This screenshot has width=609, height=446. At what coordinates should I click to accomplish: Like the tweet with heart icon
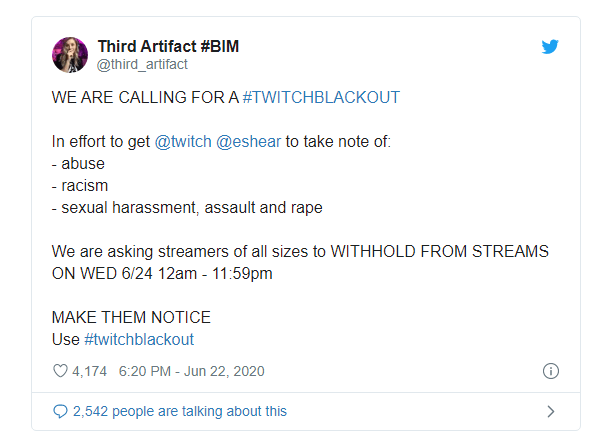click(60, 371)
